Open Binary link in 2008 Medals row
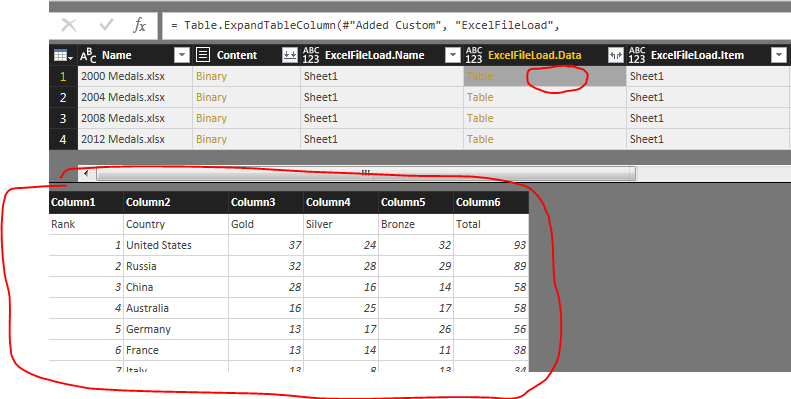The width and height of the screenshot is (791, 399). pyautogui.click(x=211, y=119)
